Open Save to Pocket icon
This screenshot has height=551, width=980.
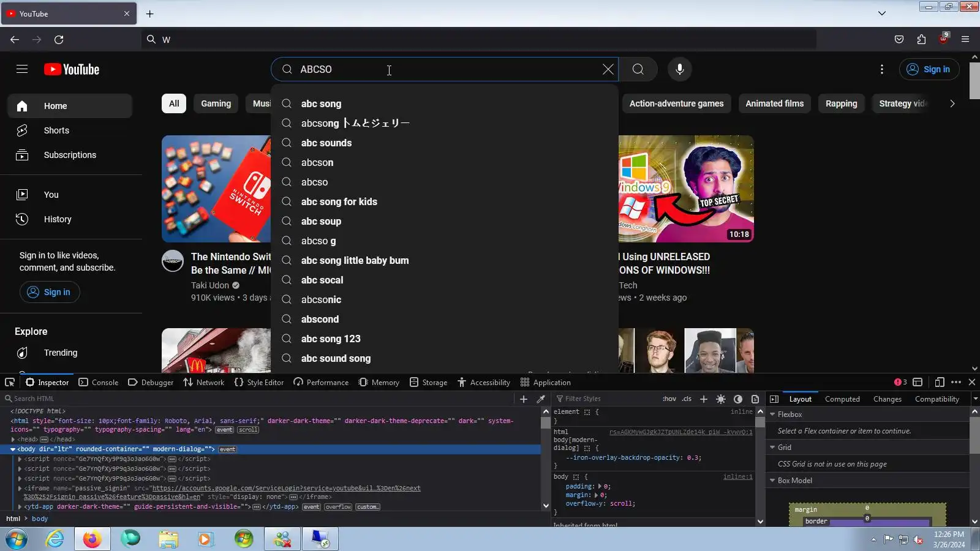pyautogui.click(x=899, y=39)
